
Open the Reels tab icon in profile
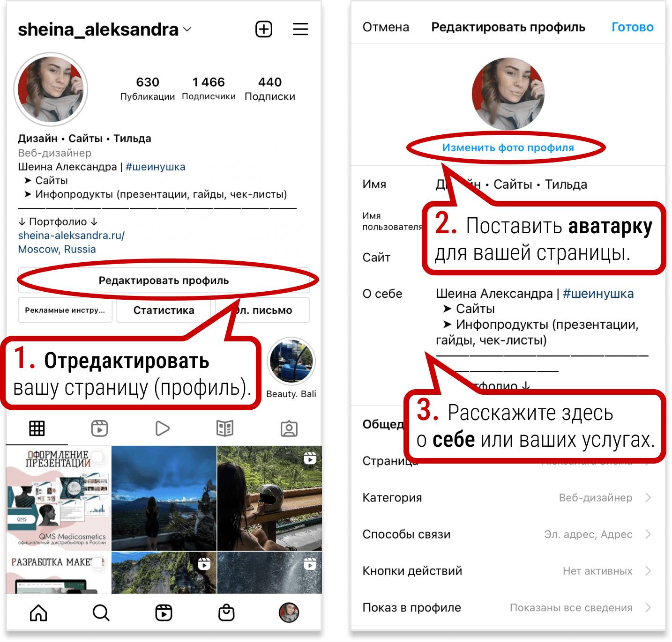(x=99, y=428)
